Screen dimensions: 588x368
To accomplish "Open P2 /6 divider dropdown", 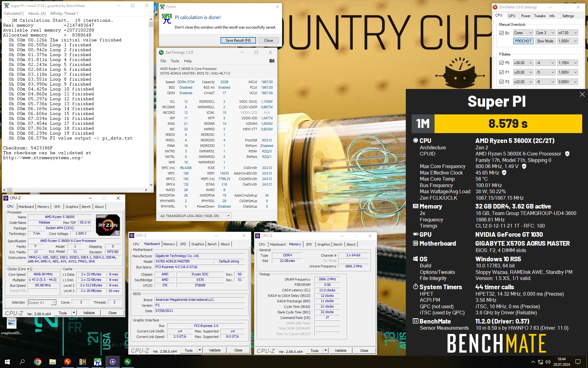I will click(545, 82).
